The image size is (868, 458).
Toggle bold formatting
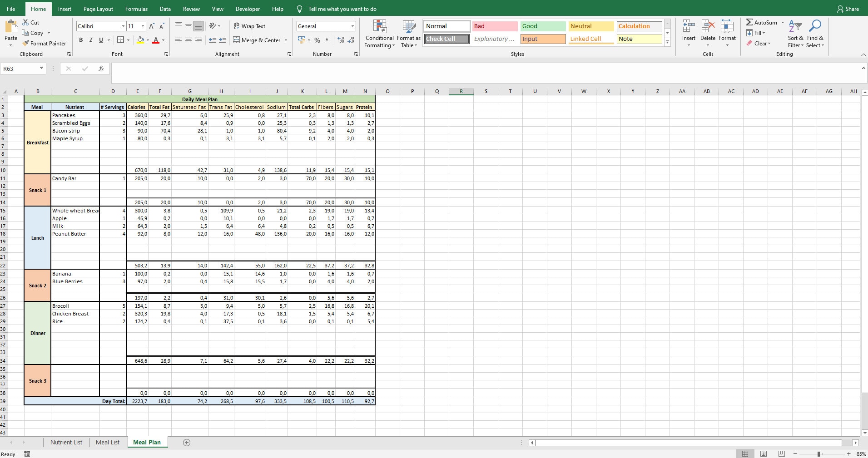pyautogui.click(x=81, y=40)
